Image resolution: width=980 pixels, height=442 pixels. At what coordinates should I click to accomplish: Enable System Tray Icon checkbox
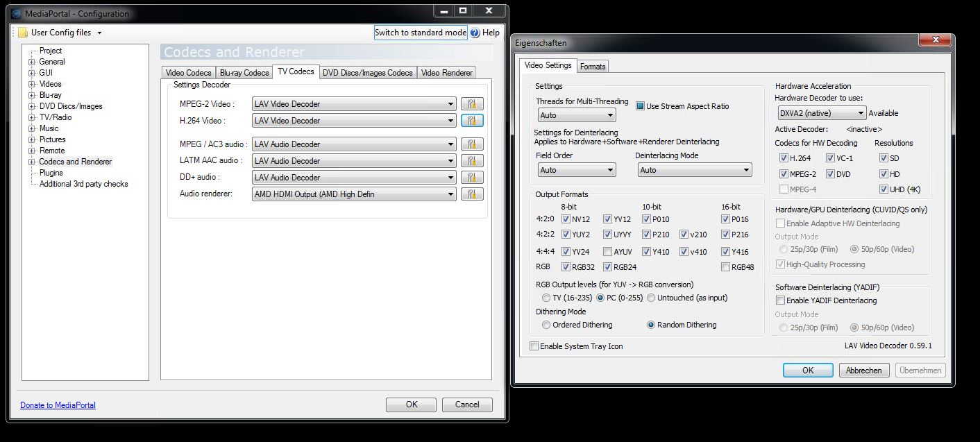pos(534,346)
